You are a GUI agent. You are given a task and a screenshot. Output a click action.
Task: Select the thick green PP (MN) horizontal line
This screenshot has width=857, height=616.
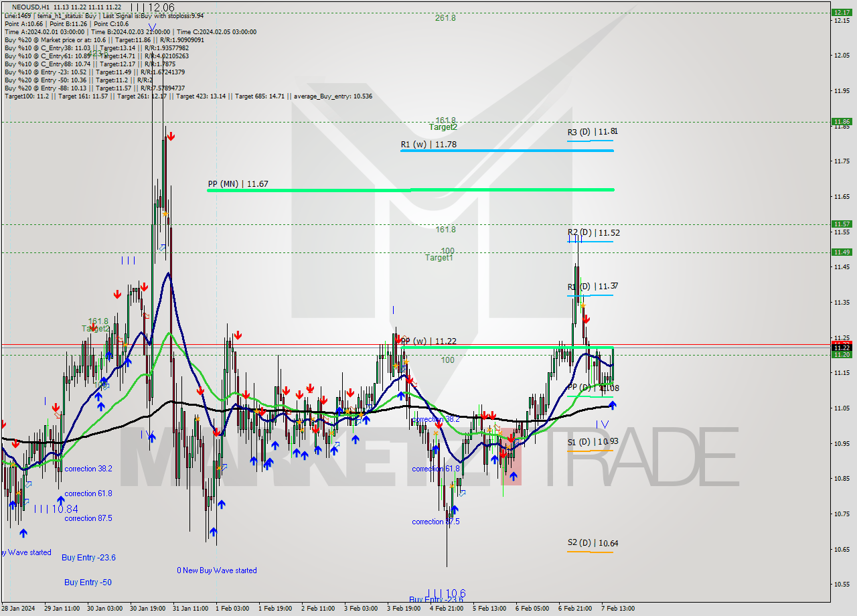[x=410, y=190]
